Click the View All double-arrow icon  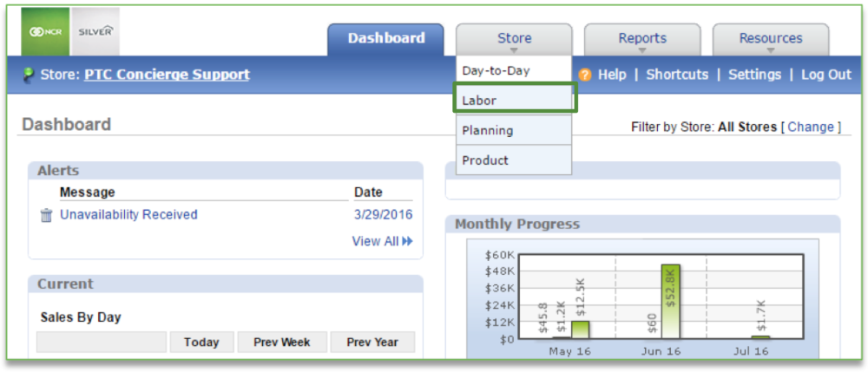pyautogui.click(x=408, y=241)
